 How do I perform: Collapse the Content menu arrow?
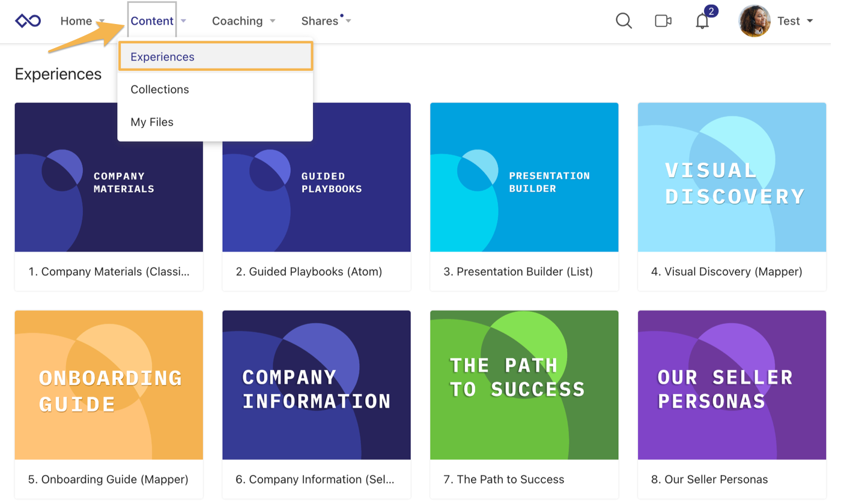pyautogui.click(x=183, y=21)
